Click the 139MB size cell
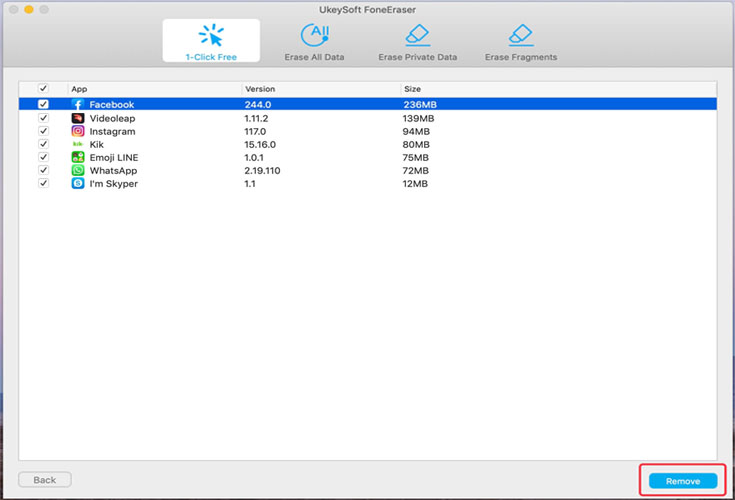The width and height of the screenshot is (735, 500). [x=419, y=119]
